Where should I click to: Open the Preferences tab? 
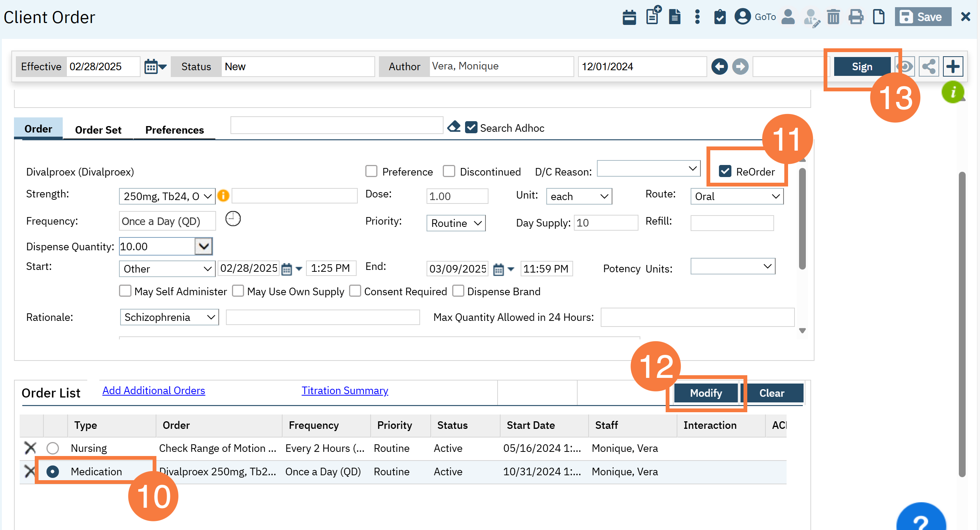coord(174,130)
